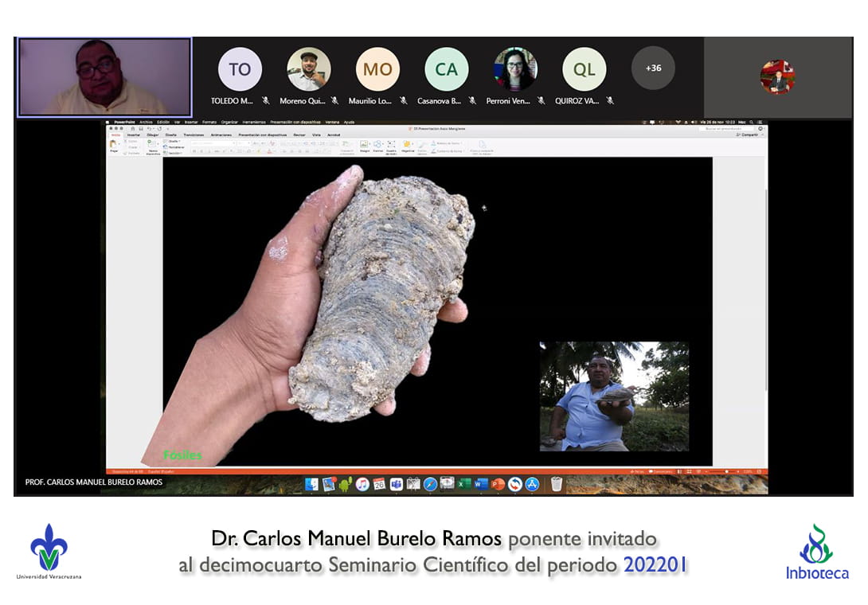Click the Nueva diapositiva icon
Screen dimensions: 868x605
[x=153, y=144]
